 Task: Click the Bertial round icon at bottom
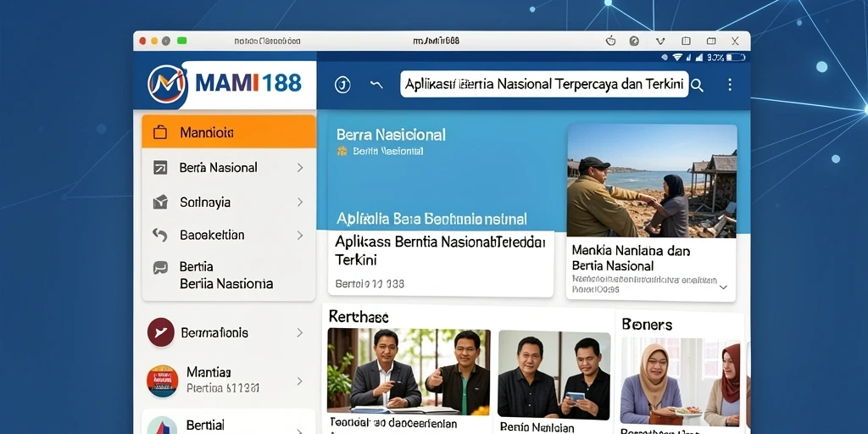(x=162, y=426)
